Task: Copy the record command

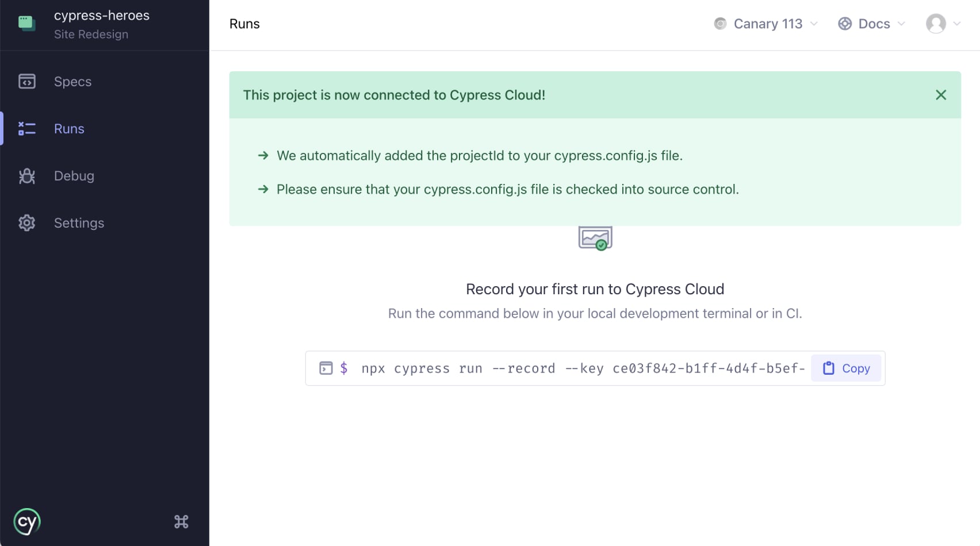Action: 846,368
